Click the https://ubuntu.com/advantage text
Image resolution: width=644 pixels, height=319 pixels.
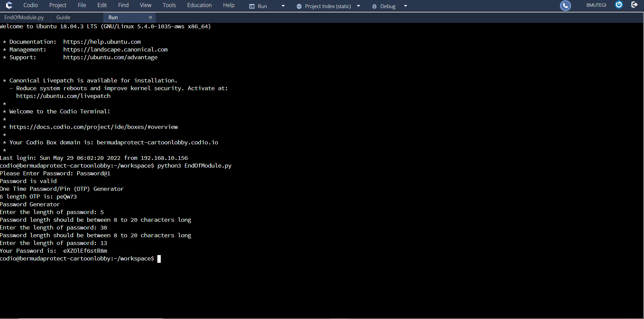tap(110, 57)
